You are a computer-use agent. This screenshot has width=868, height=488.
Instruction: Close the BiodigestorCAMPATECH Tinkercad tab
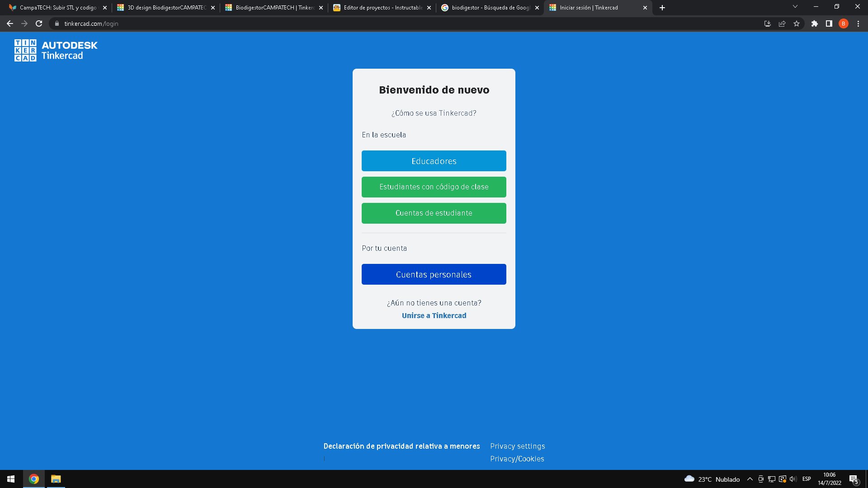point(321,8)
